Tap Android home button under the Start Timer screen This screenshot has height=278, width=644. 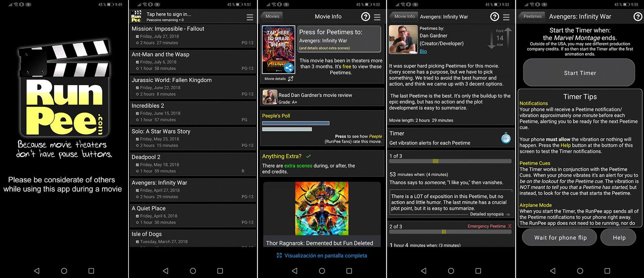580,271
